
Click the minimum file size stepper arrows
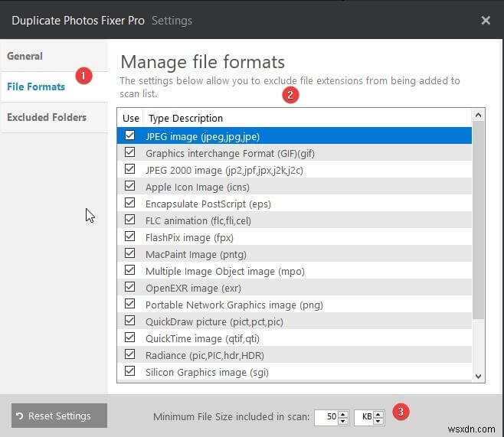pyautogui.click(x=344, y=417)
